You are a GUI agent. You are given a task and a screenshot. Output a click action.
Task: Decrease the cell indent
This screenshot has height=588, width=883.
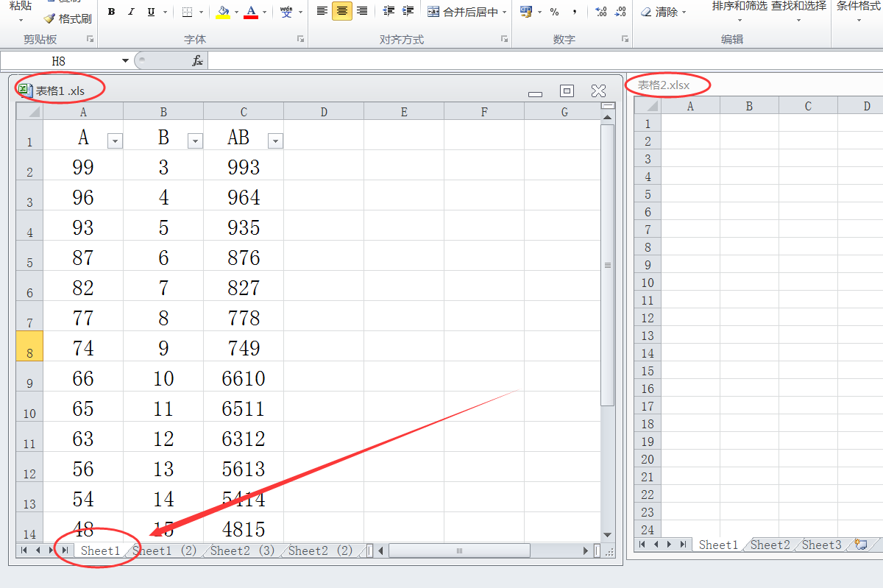pyautogui.click(x=389, y=11)
